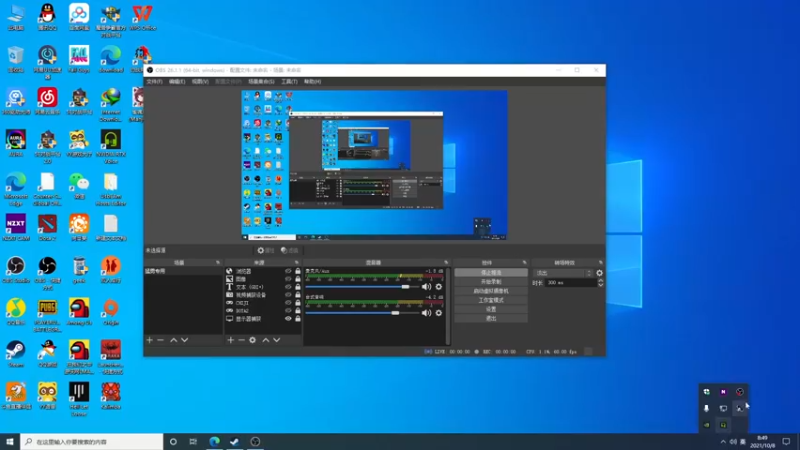The image size is (800, 450).
Task: Add a new source with plus icon
Action: point(231,340)
